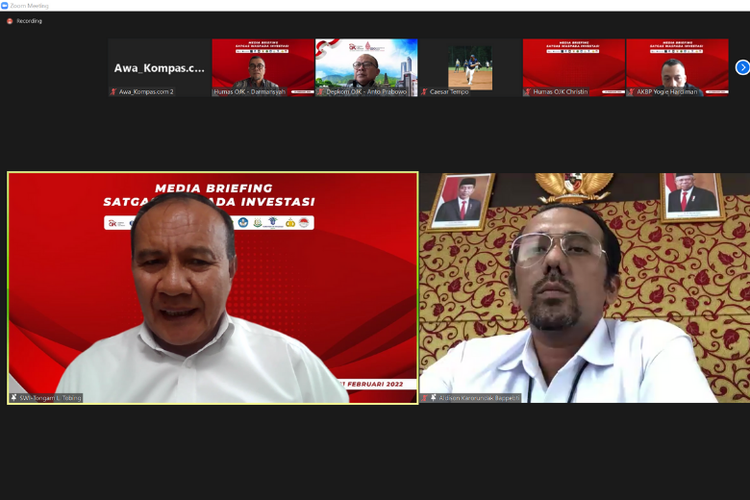Show next participants with the blue arrow
Screen dimensions: 750x500
(x=742, y=67)
